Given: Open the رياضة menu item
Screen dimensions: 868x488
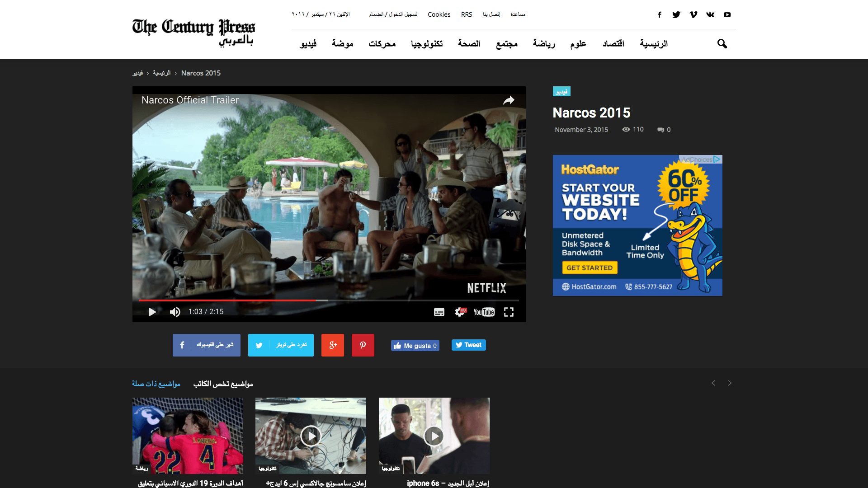Looking at the screenshot, I should (544, 44).
